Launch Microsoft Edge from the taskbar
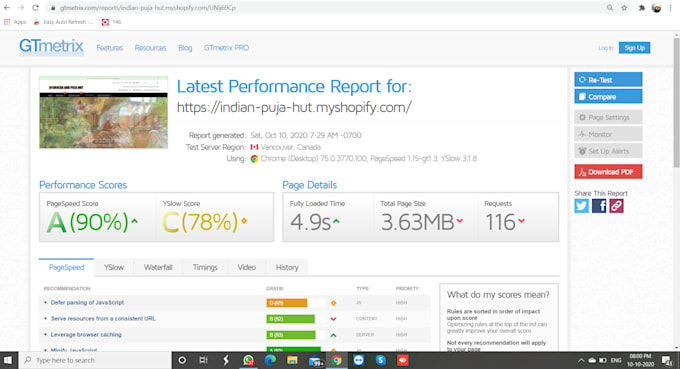This screenshot has height=369, width=680. (270, 360)
